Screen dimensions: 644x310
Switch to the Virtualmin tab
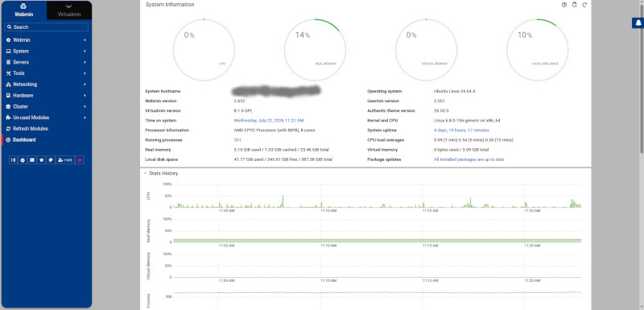(x=69, y=10)
